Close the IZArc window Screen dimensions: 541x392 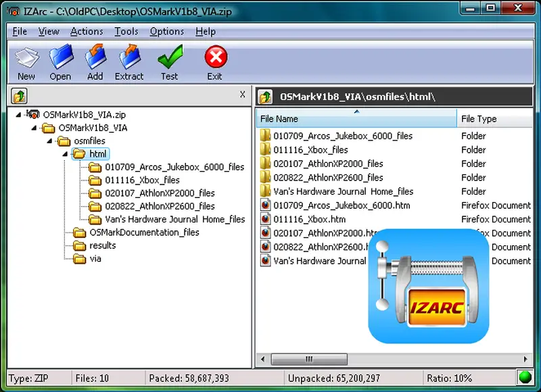click(x=518, y=8)
